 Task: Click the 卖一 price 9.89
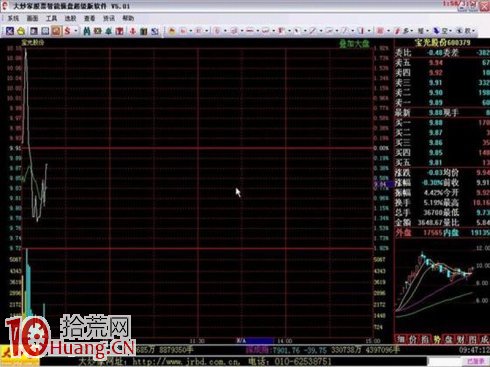436,103
